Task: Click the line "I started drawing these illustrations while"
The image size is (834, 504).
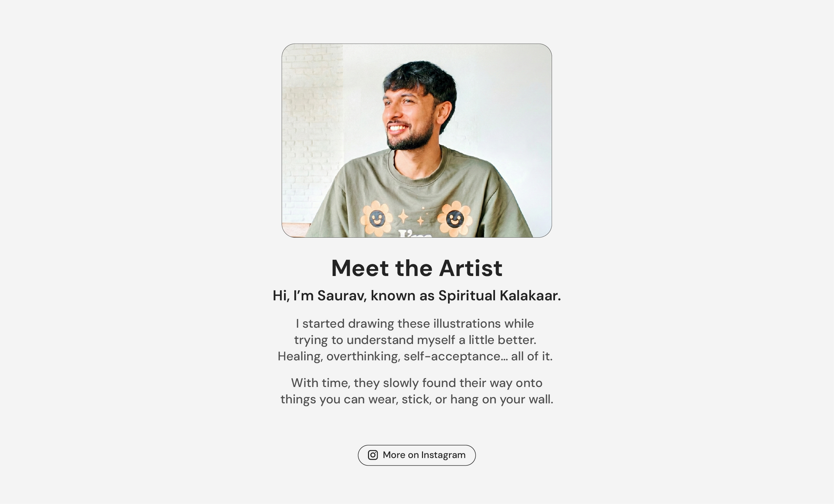Action: click(414, 323)
